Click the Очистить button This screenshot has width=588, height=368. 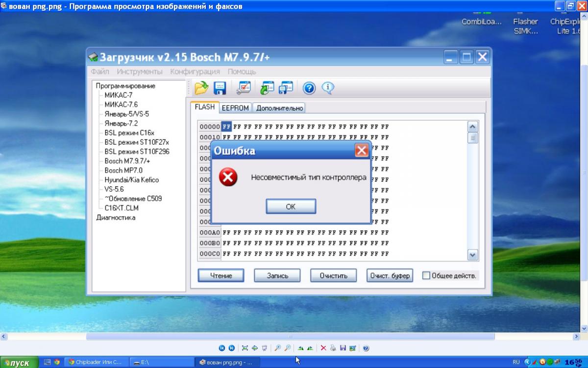coord(334,275)
